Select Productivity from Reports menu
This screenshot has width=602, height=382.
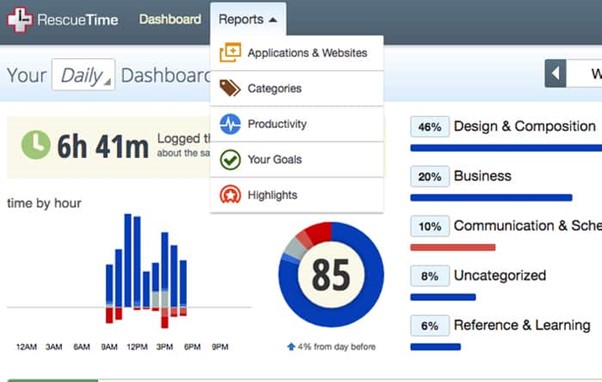pyautogui.click(x=297, y=124)
